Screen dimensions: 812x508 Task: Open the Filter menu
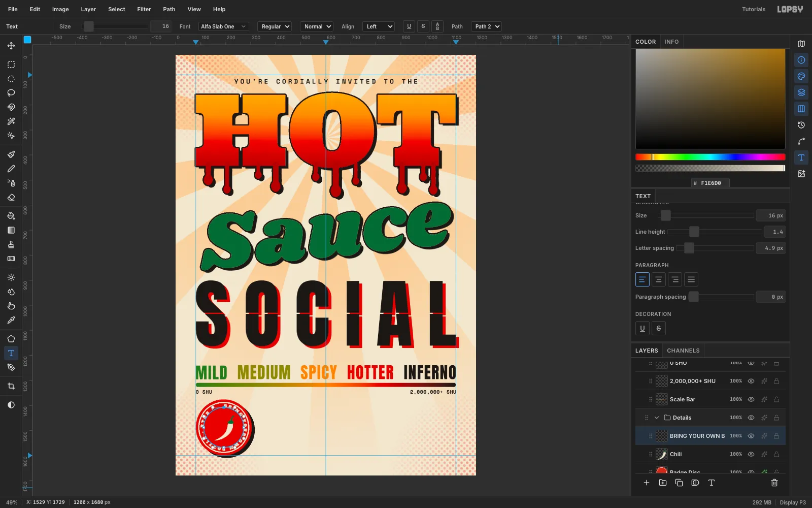coord(144,9)
